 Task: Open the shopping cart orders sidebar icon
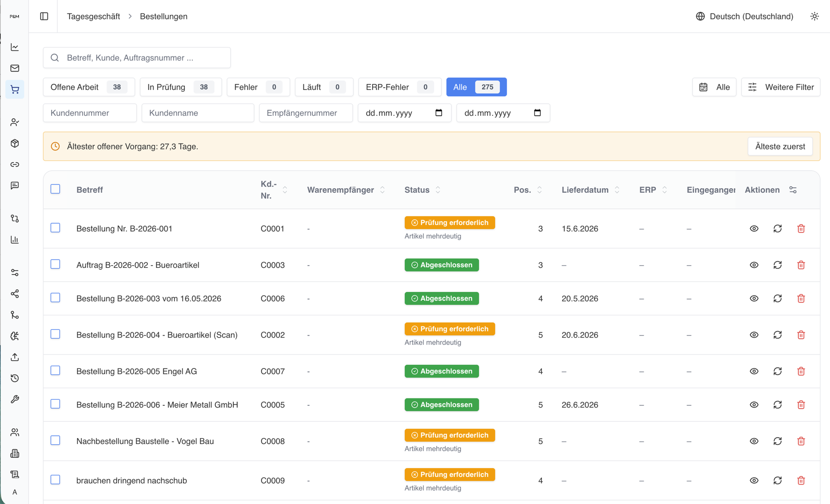tap(15, 89)
